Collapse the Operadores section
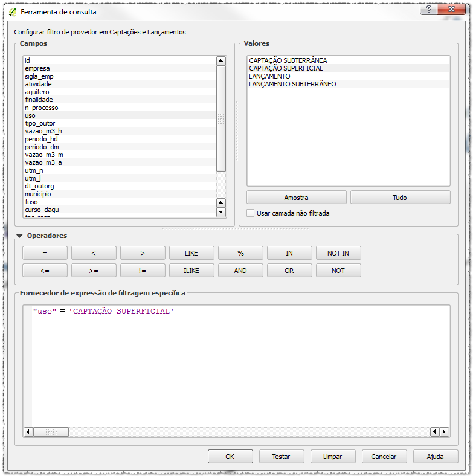 coord(19,236)
